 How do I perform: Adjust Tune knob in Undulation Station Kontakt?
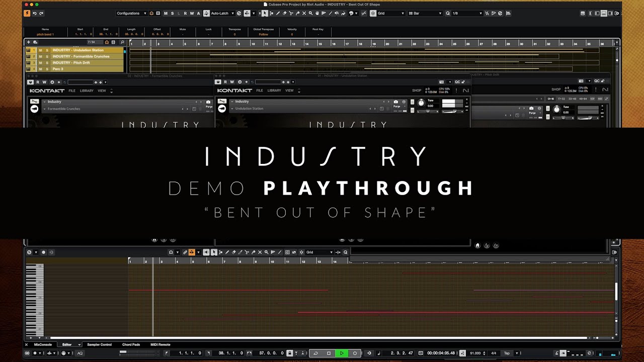point(421,103)
